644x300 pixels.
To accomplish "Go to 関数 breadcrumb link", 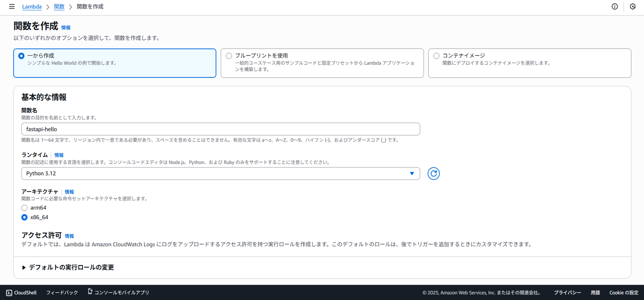I will coord(59,7).
